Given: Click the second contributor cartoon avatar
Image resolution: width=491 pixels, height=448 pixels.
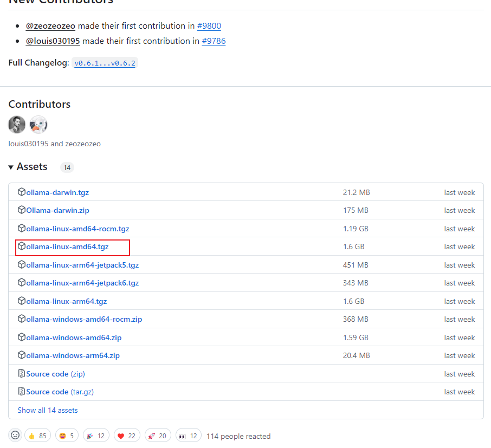Looking at the screenshot, I should (x=38, y=125).
